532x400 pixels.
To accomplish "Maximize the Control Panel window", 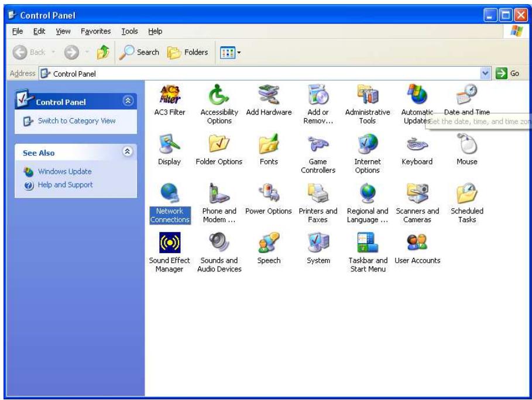I will click(x=506, y=15).
